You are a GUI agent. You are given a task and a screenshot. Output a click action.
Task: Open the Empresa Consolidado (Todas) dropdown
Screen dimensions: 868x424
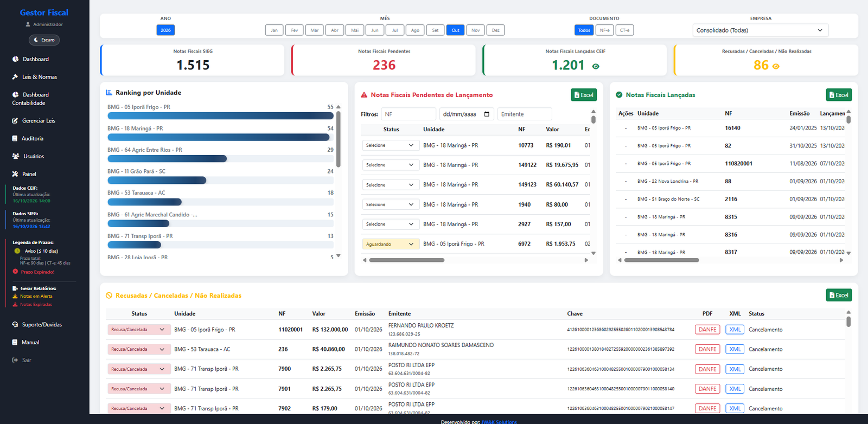click(x=761, y=30)
